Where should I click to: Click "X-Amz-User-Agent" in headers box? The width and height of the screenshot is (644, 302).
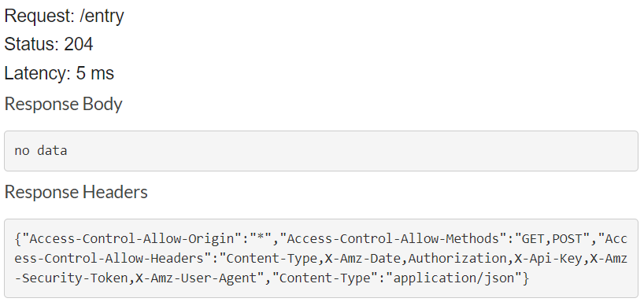coord(196,278)
